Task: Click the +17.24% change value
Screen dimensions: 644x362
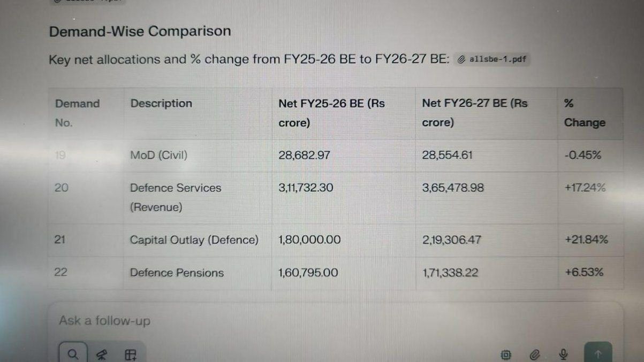Action: (x=585, y=188)
